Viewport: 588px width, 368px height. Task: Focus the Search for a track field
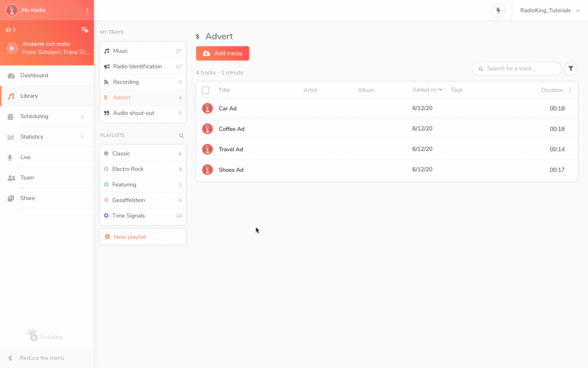pyautogui.click(x=517, y=69)
